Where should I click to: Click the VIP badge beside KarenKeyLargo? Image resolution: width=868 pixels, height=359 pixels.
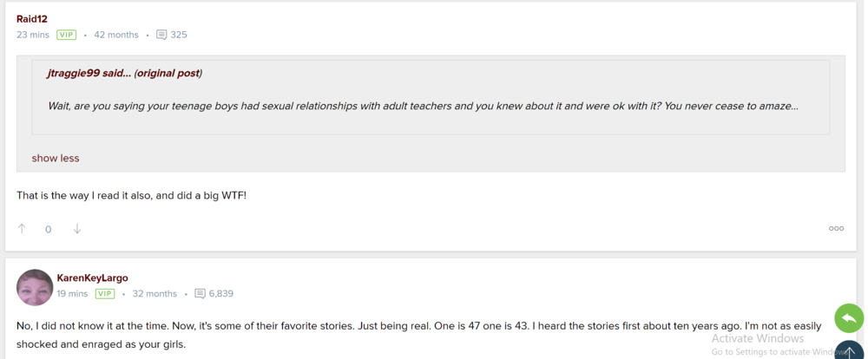coord(105,294)
